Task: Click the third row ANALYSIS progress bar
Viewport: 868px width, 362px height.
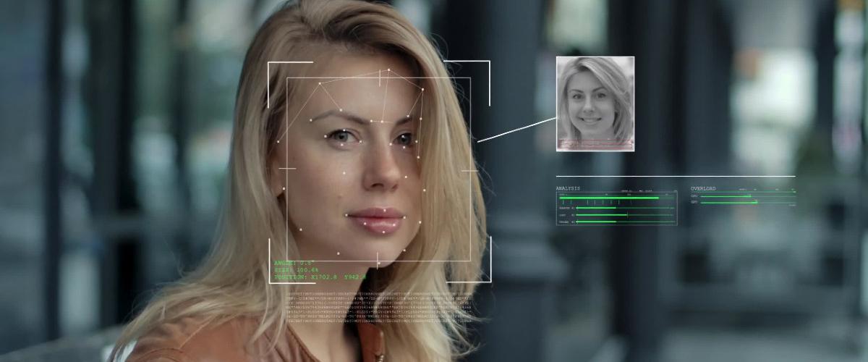Action: tap(601, 215)
